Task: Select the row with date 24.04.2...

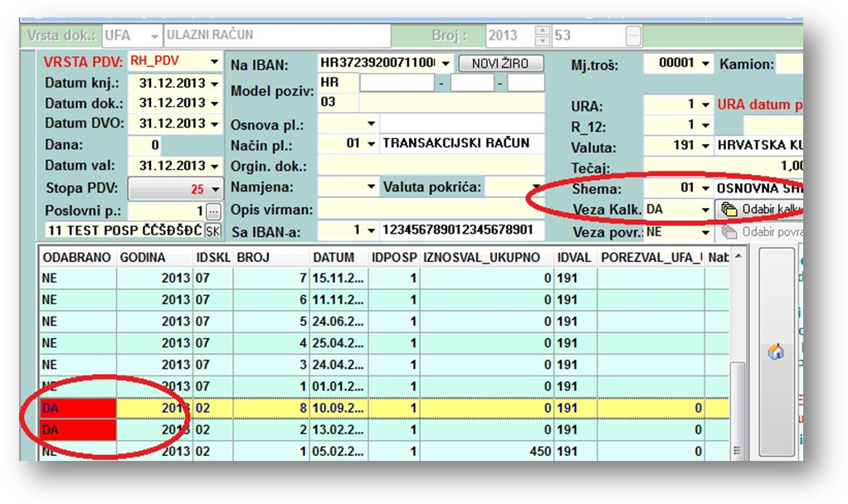Action: 383,365
